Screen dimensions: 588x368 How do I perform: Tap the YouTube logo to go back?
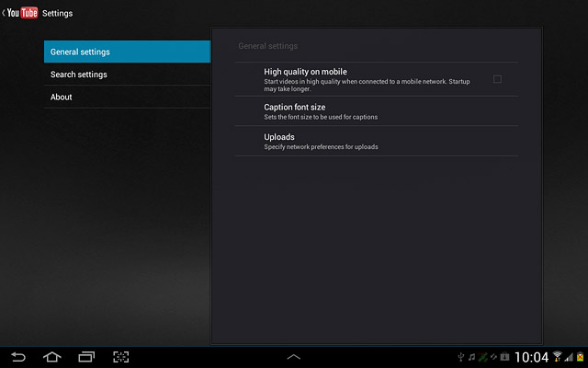(x=22, y=13)
